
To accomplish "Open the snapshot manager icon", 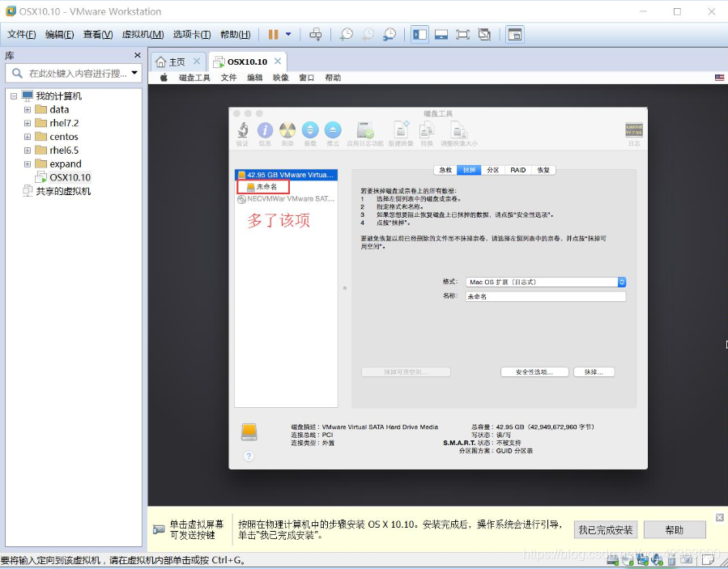I will tap(390, 34).
